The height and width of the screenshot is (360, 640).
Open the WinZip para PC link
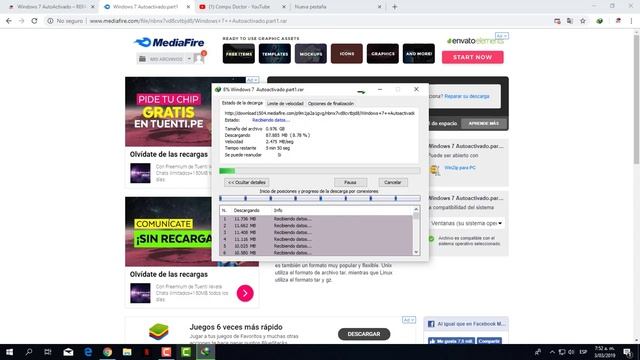(x=460, y=168)
